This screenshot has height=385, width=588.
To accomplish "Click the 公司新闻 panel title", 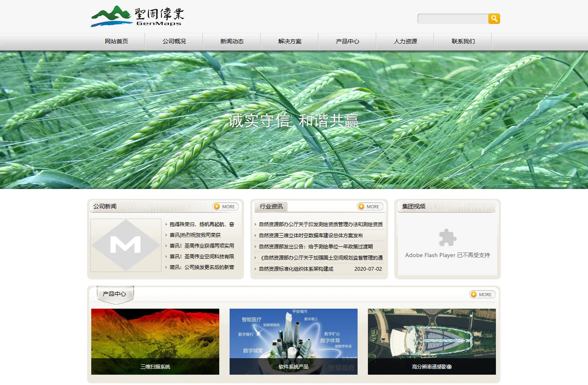I will point(104,206).
